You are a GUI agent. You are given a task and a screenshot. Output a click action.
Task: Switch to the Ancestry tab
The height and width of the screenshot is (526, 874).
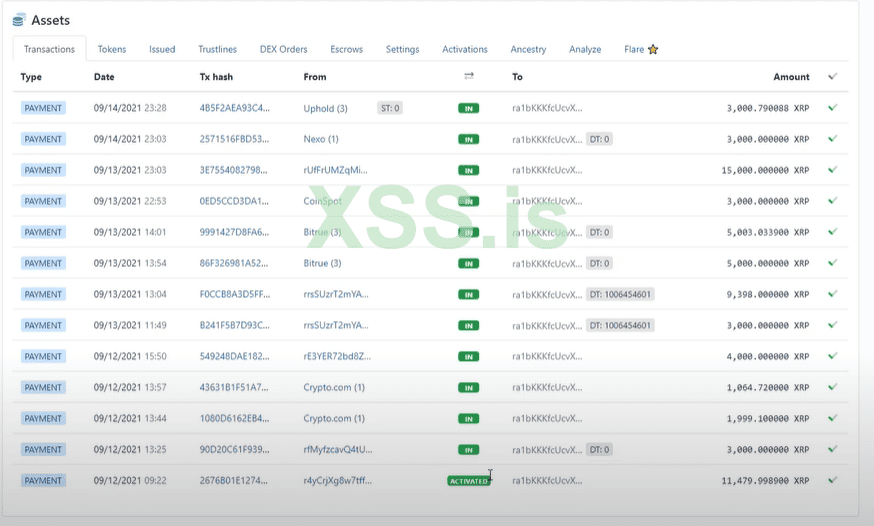coord(528,49)
